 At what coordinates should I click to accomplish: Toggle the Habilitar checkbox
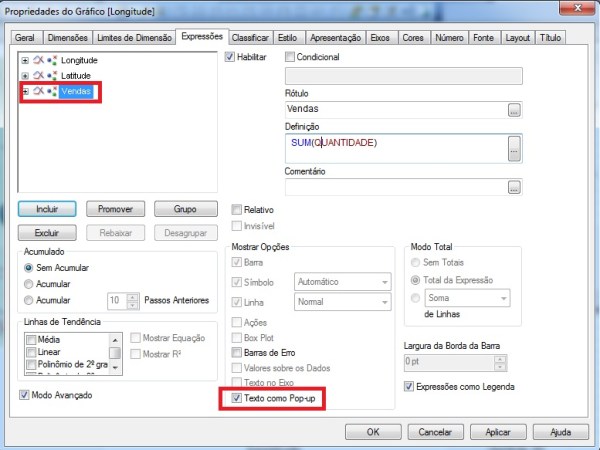point(230,58)
